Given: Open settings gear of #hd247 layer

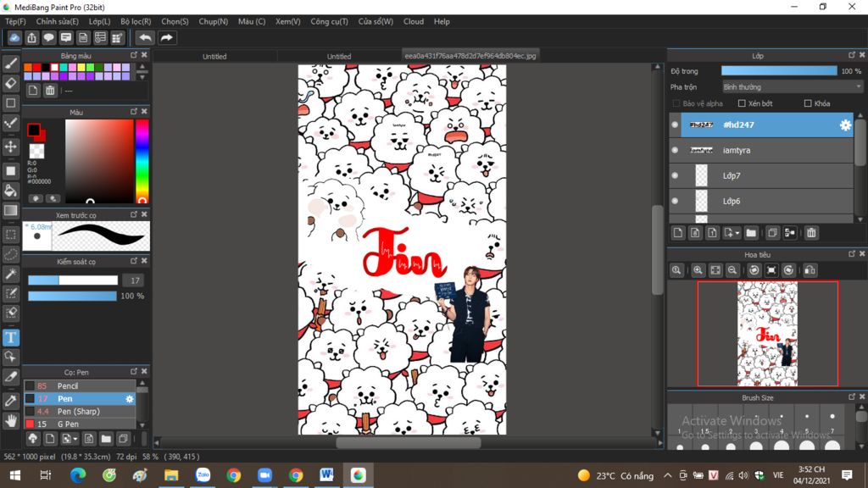Looking at the screenshot, I should [x=845, y=125].
